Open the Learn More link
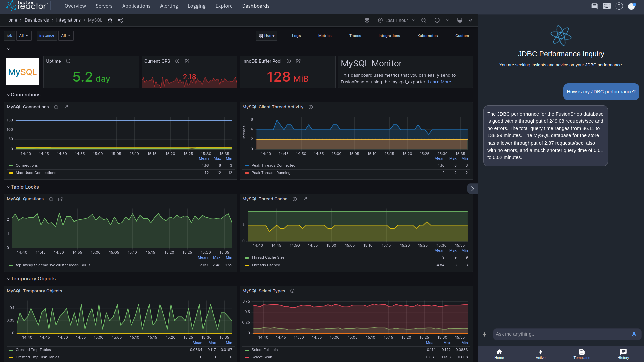Viewport: 644px width, 362px height. [x=439, y=82]
